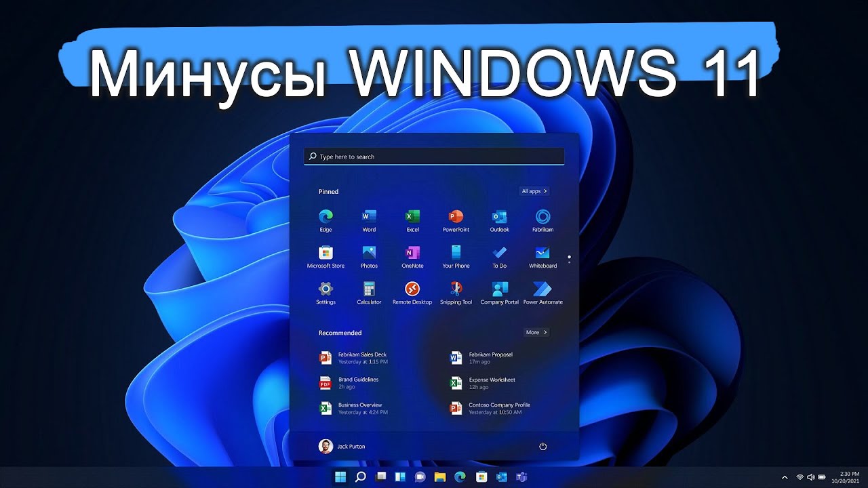The width and height of the screenshot is (868, 488).
Task: Open the Edge icon on the taskbar
Action: pos(460,477)
